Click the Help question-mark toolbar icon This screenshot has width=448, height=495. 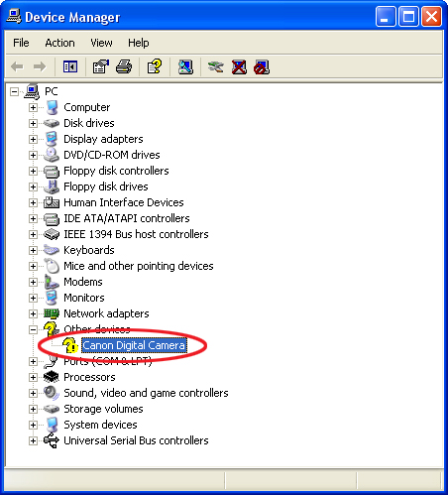point(155,66)
